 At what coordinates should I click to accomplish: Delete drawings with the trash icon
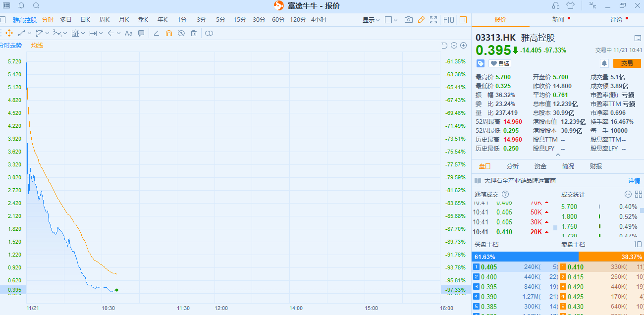(194, 33)
